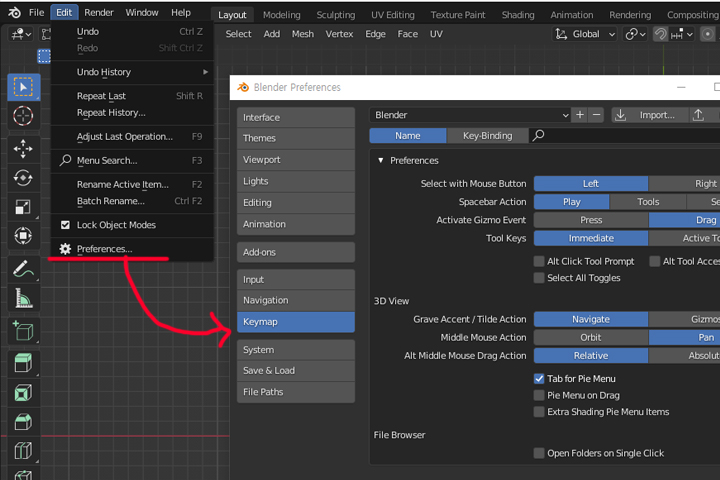The width and height of the screenshot is (720, 480).
Task: Set Grave Accent action to Navigate
Action: [591, 319]
